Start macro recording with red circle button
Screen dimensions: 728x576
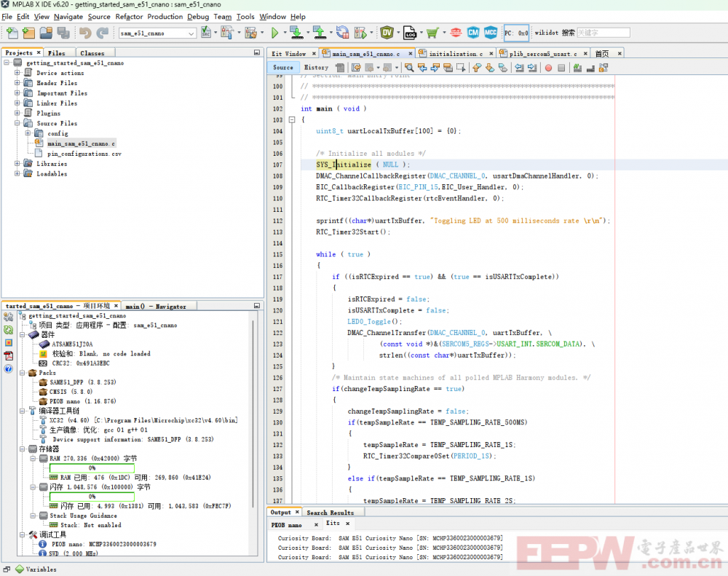coord(548,68)
